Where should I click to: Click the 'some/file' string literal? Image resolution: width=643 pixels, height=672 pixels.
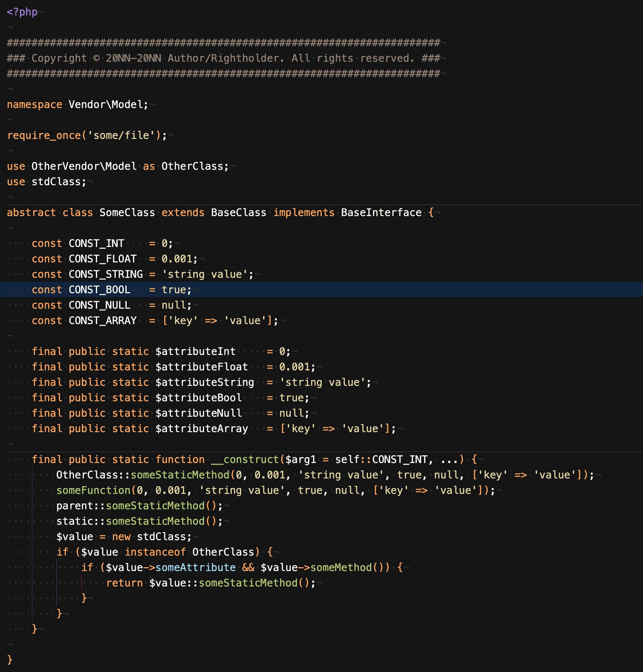[121, 135]
